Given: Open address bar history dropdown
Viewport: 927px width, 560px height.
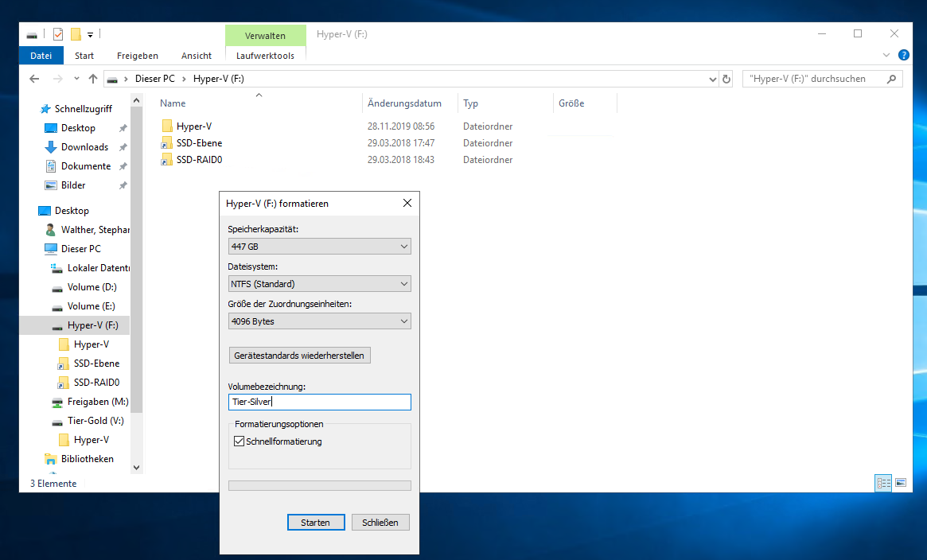Looking at the screenshot, I should [x=712, y=80].
